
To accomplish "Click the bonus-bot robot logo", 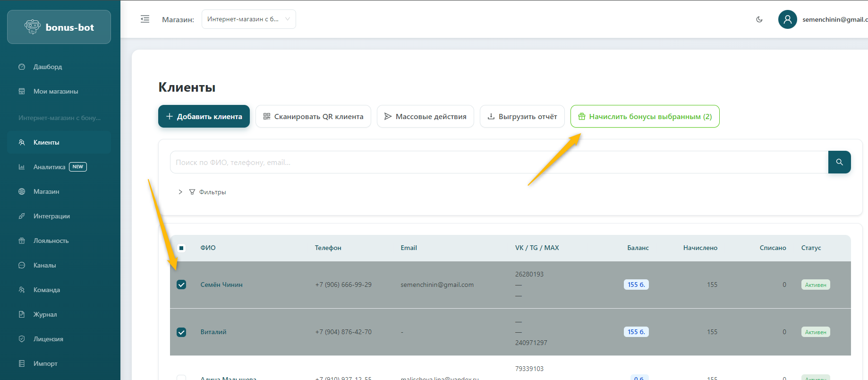I will (x=33, y=27).
